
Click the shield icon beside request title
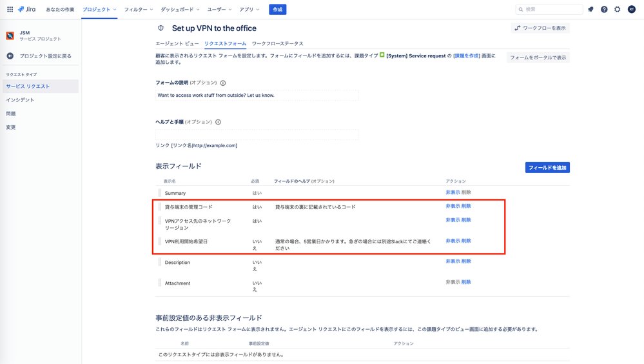161,28
